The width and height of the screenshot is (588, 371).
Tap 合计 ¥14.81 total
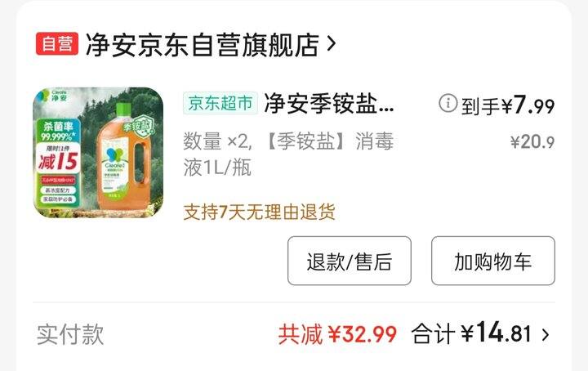coord(471,333)
